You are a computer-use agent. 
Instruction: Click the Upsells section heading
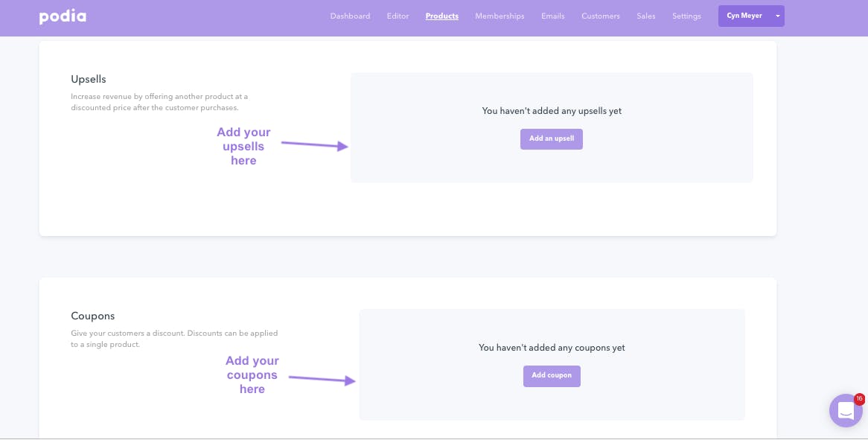click(89, 79)
